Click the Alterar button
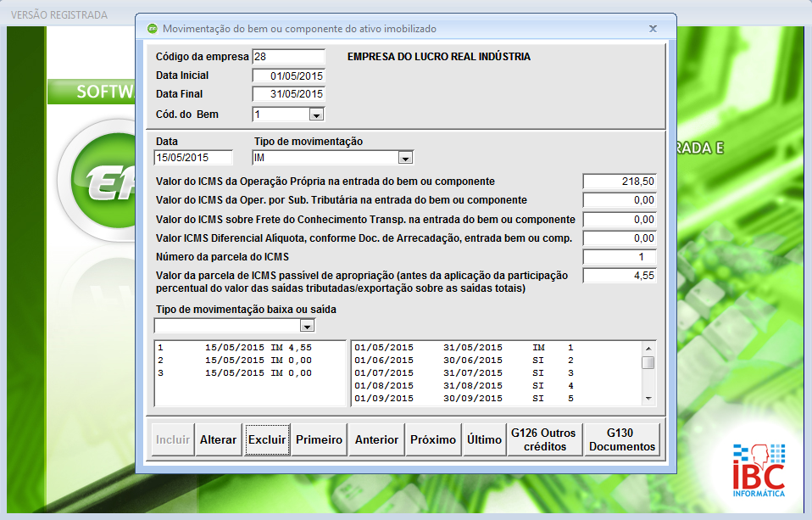This screenshot has width=812, height=520. pyautogui.click(x=218, y=439)
